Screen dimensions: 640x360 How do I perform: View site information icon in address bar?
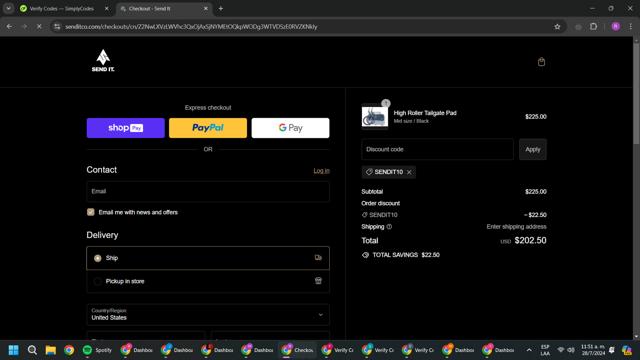[57, 27]
